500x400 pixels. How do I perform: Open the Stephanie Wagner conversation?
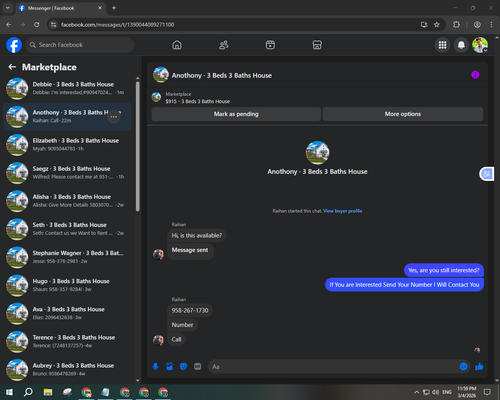(x=67, y=257)
